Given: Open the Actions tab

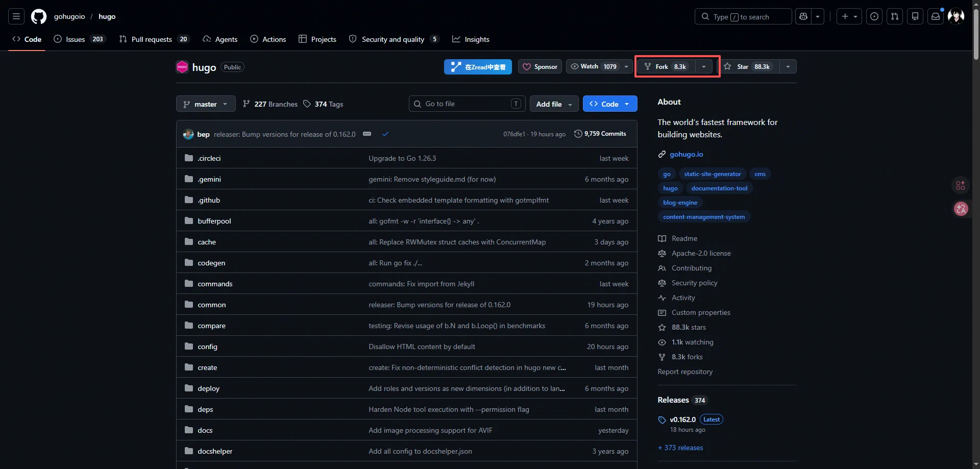Looking at the screenshot, I should point(268,39).
